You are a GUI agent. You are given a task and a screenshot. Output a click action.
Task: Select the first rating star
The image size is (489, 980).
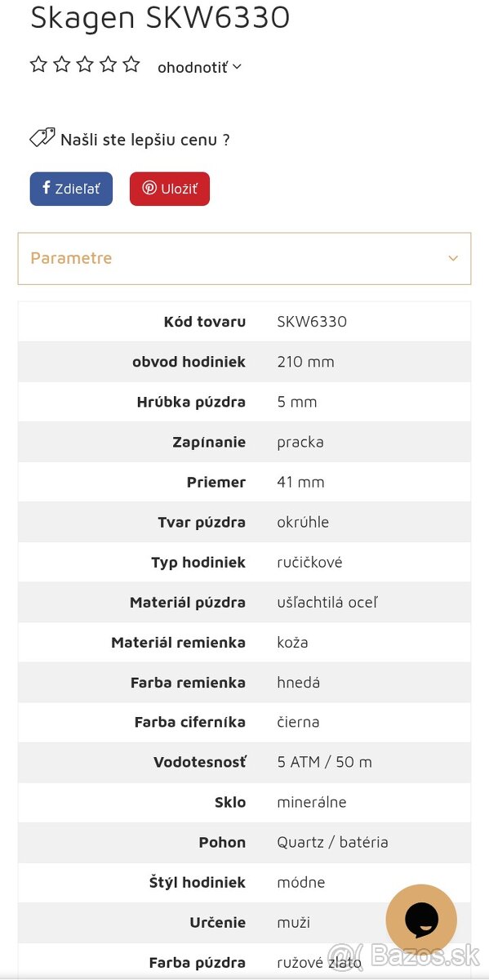(38, 63)
